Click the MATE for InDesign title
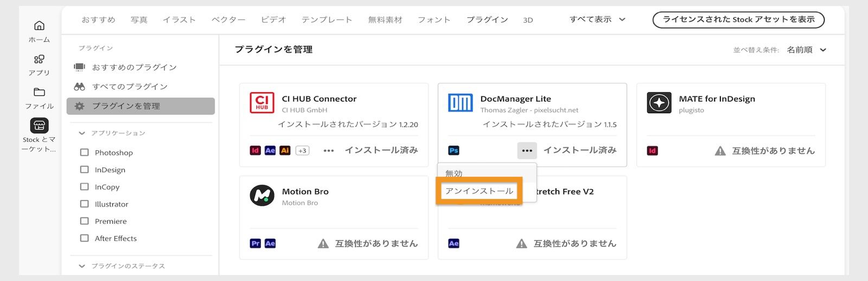Viewport: 868px width, 281px height. click(x=717, y=99)
